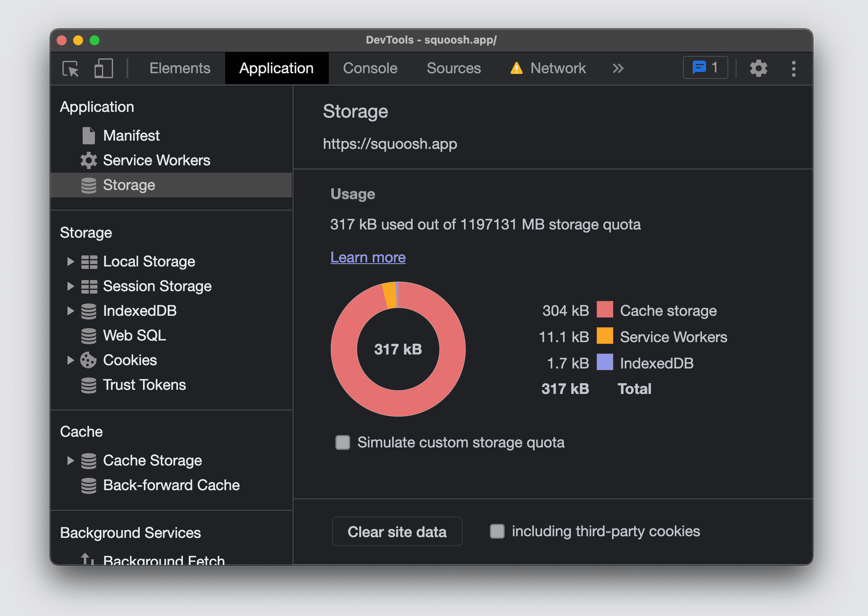Click the Service Workers icon
The image size is (868, 616).
87,159
